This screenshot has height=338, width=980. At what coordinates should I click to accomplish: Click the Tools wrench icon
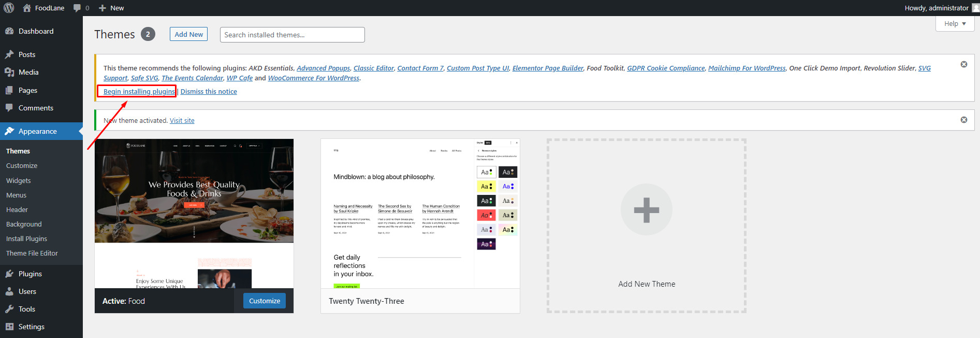(x=9, y=309)
